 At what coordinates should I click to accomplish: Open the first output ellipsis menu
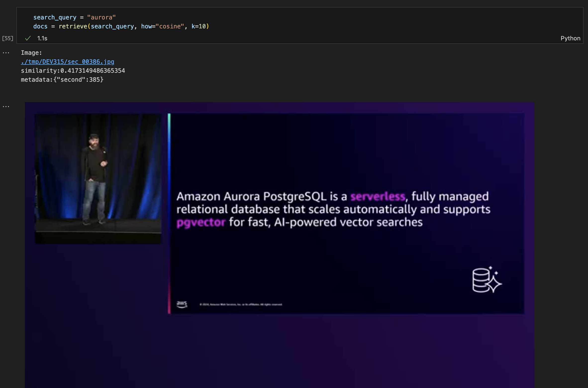(x=6, y=53)
